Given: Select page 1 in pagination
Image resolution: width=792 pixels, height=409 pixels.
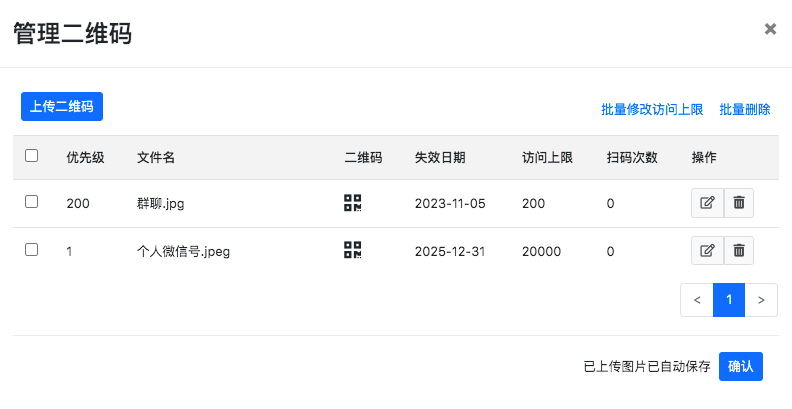Looking at the screenshot, I should coord(729,299).
